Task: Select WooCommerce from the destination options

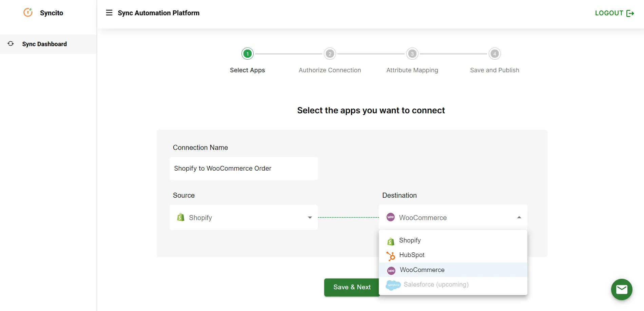Action: [x=422, y=270]
